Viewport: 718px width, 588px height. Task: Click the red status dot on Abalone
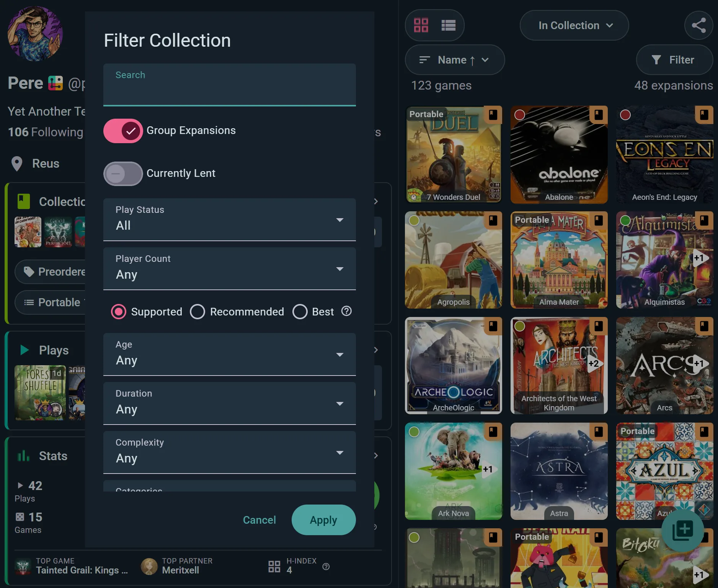click(520, 115)
